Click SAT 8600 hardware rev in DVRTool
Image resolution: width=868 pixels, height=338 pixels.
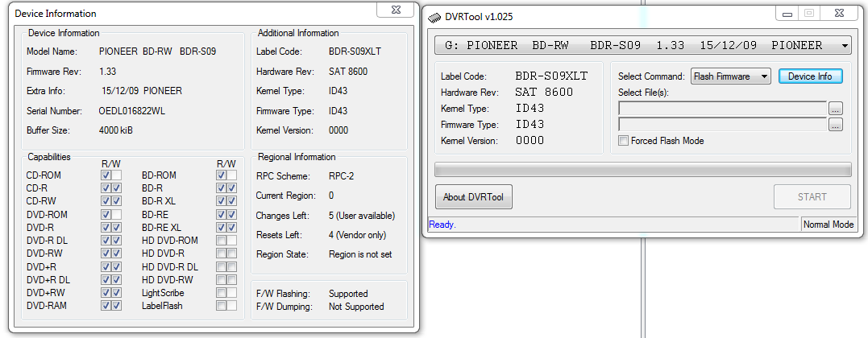[543, 93]
